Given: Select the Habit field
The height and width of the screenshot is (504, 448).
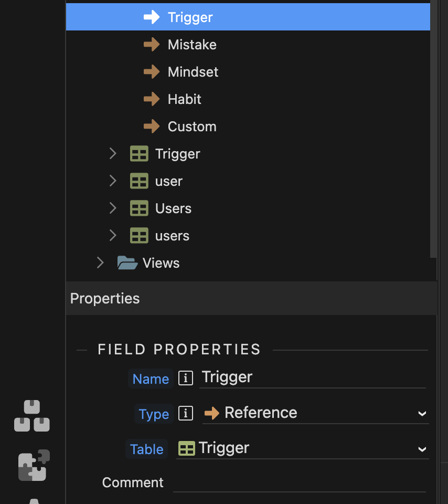Looking at the screenshot, I should point(185,99).
